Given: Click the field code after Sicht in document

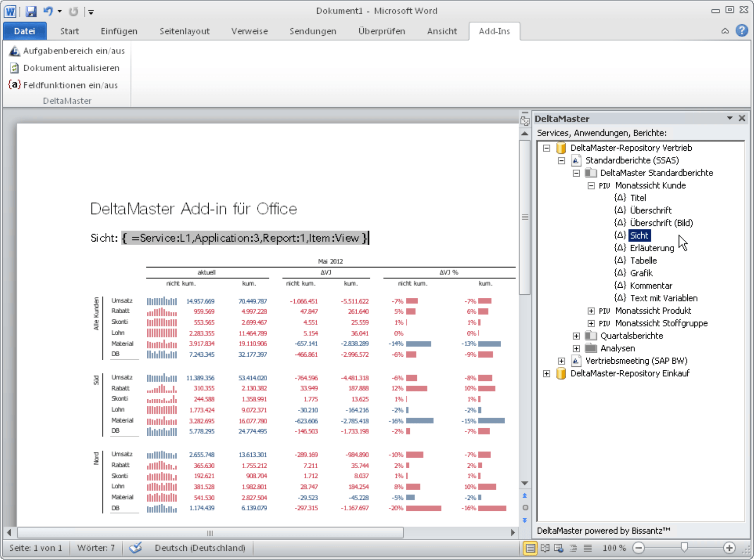Looking at the screenshot, I should [245, 238].
